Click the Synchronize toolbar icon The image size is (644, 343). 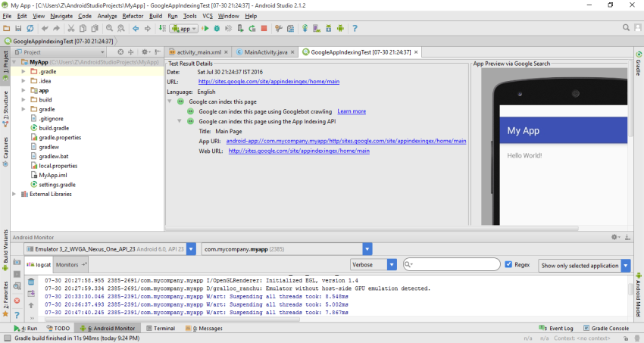30,28
